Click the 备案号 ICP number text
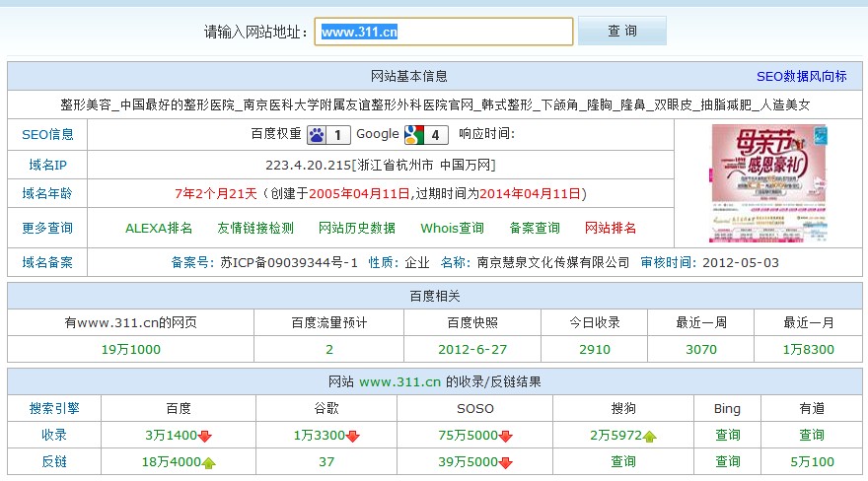The height and width of the screenshot is (481, 868). [289, 262]
